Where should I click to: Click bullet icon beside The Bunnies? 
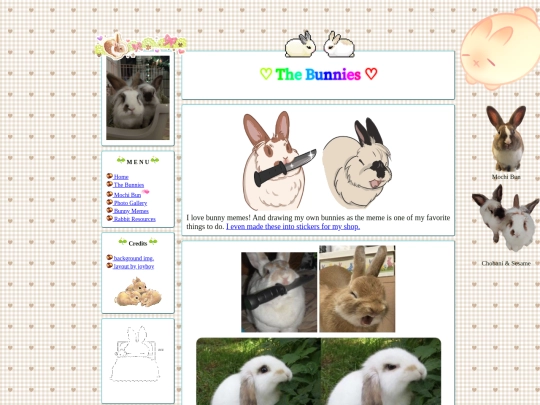(110, 184)
